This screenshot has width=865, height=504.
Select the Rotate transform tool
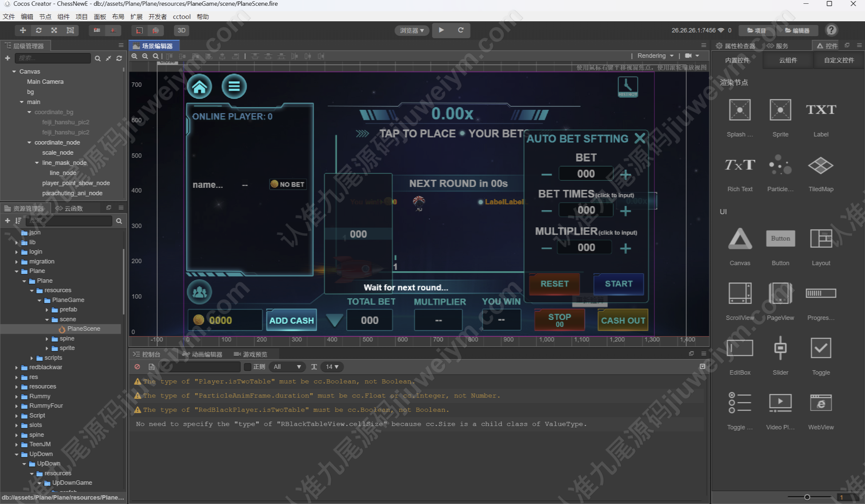39,30
